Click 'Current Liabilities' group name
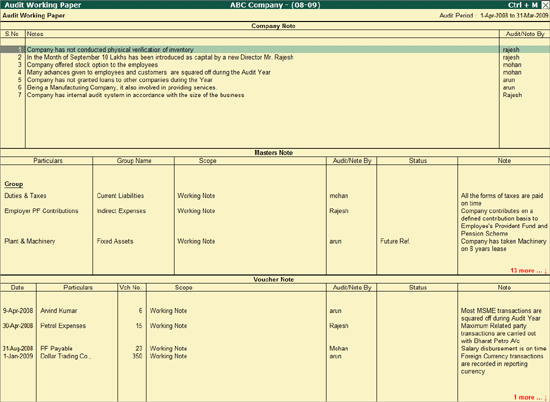The height and width of the screenshot is (402, 550). tap(120, 196)
